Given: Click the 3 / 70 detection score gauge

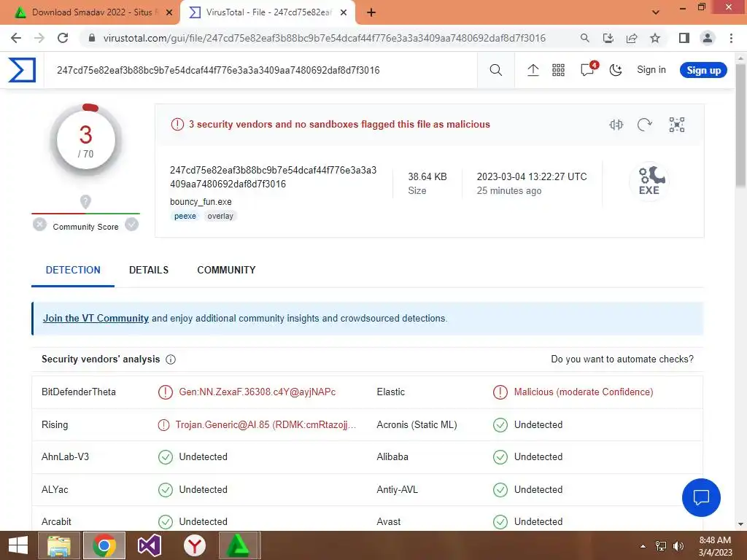Looking at the screenshot, I should (x=86, y=141).
